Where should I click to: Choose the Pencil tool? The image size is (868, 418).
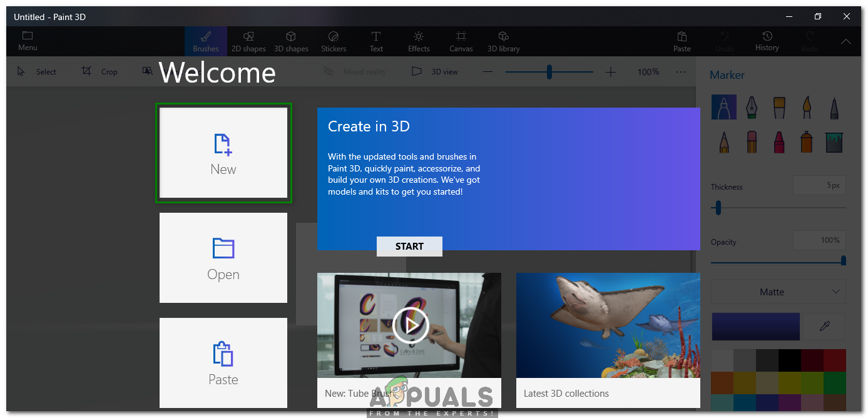coord(724,141)
